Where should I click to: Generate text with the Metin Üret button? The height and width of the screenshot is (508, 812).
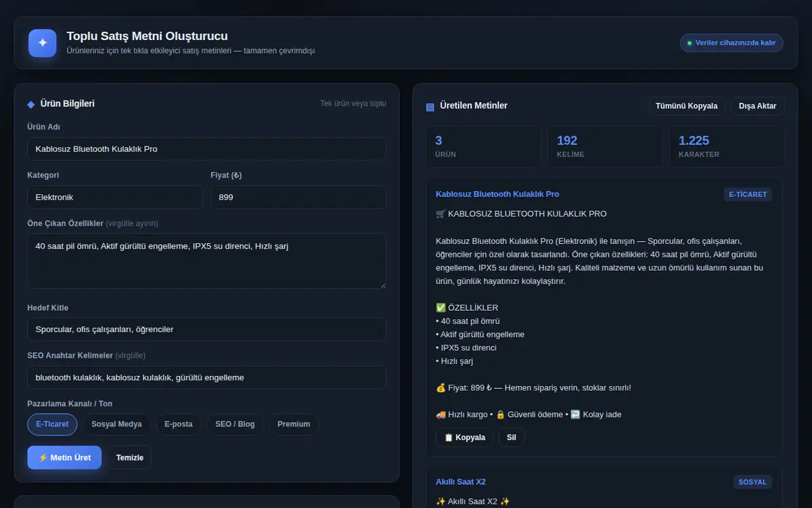pyautogui.click(x=64, y=457)
